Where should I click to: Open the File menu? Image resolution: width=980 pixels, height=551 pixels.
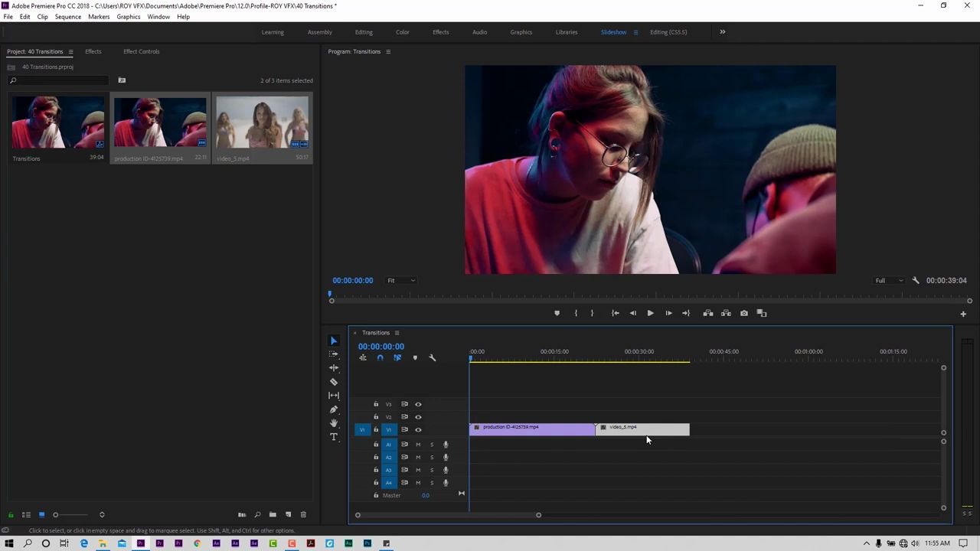tap(8, 17)
